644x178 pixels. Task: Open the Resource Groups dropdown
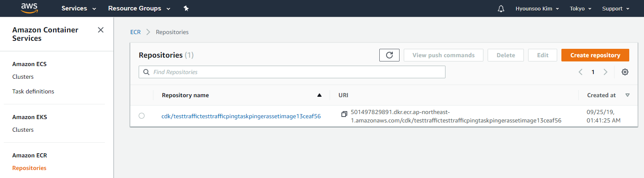click(139, 8)
